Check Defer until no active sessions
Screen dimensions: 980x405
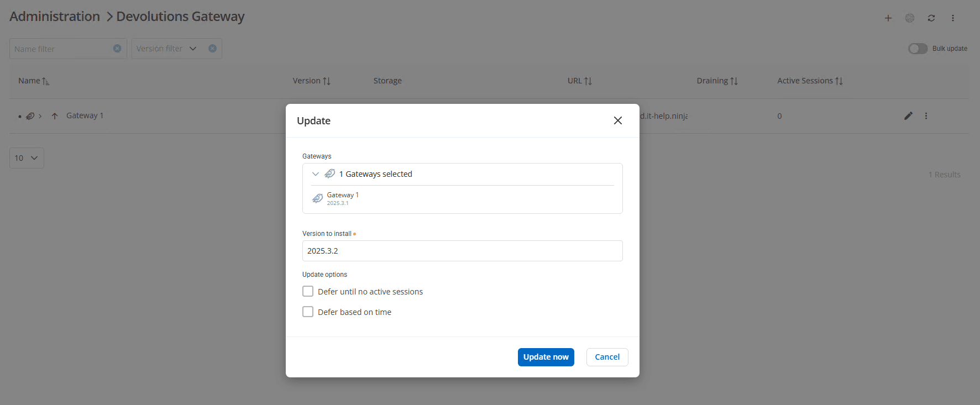click(x=308, y=291)
